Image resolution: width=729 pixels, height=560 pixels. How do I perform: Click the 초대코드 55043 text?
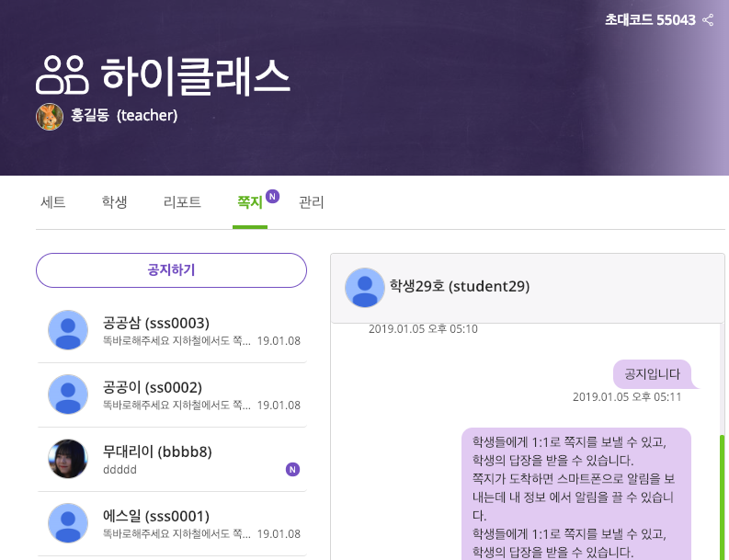(650, 20)
